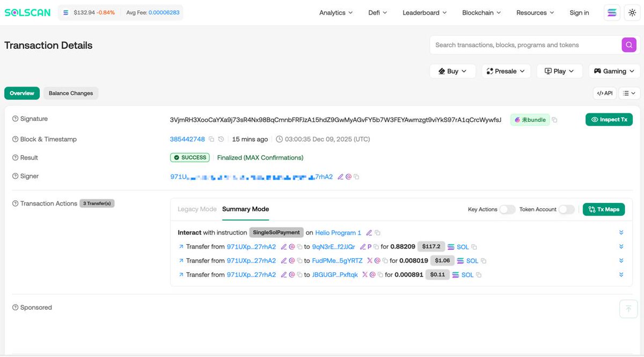Focus the search transactions input field
Screen dimensions: 644x357
click(x=526, y=45)
